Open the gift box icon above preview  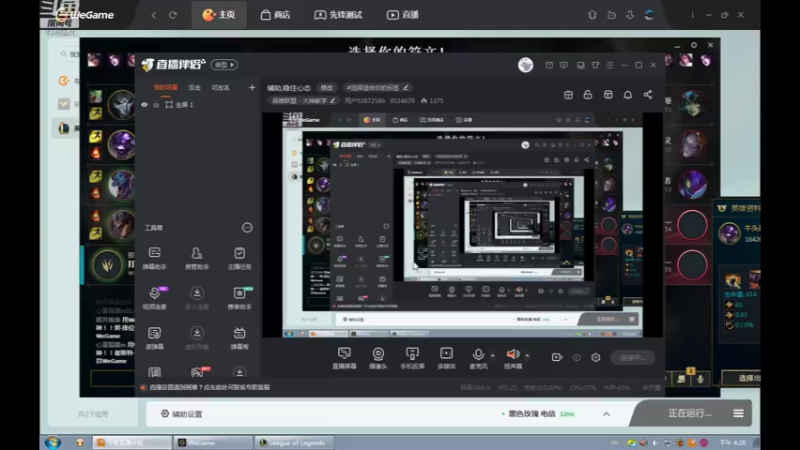pos(568,95)
